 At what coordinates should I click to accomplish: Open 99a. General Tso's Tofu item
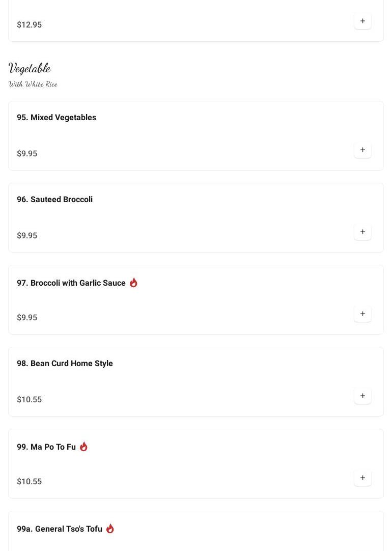click(x=60, y=529)
